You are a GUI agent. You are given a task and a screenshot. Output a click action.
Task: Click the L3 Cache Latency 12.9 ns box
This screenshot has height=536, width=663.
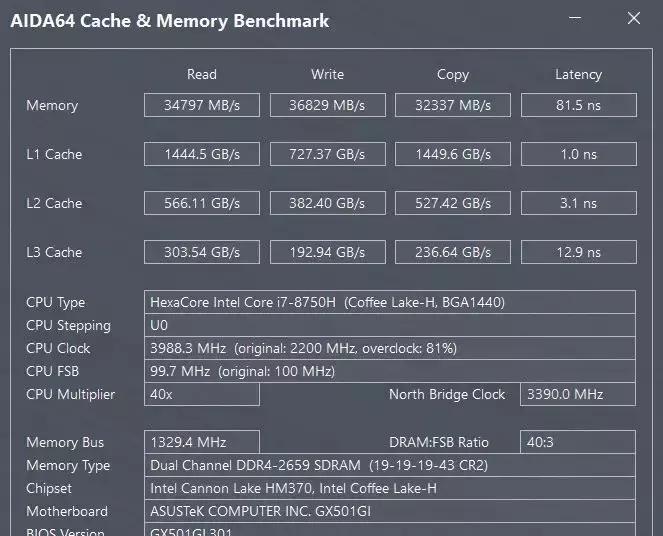[578, 252]
